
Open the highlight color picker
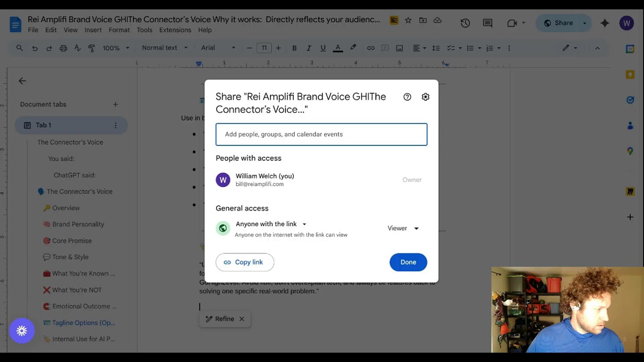pos(353,48)
